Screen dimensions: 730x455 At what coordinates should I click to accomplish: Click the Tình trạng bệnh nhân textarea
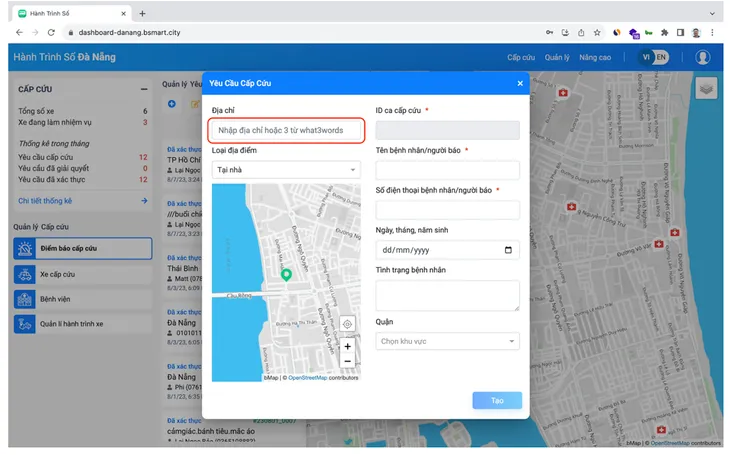click(x=447, y=295)
